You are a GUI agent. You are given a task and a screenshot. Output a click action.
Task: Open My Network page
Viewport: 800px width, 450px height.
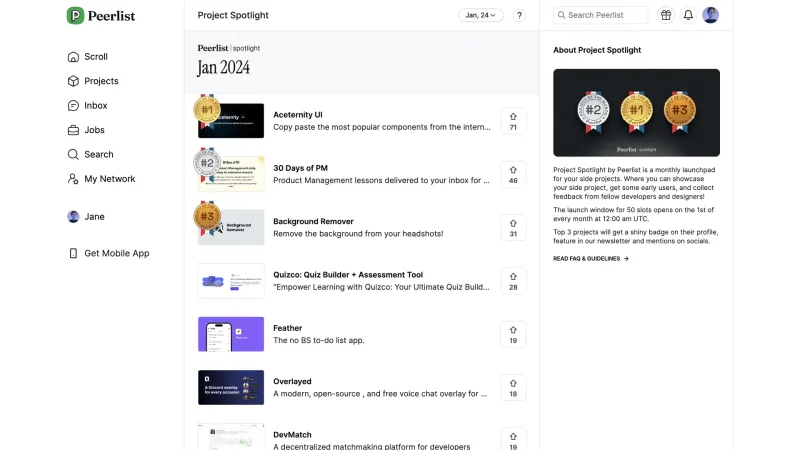coord(101,179)
